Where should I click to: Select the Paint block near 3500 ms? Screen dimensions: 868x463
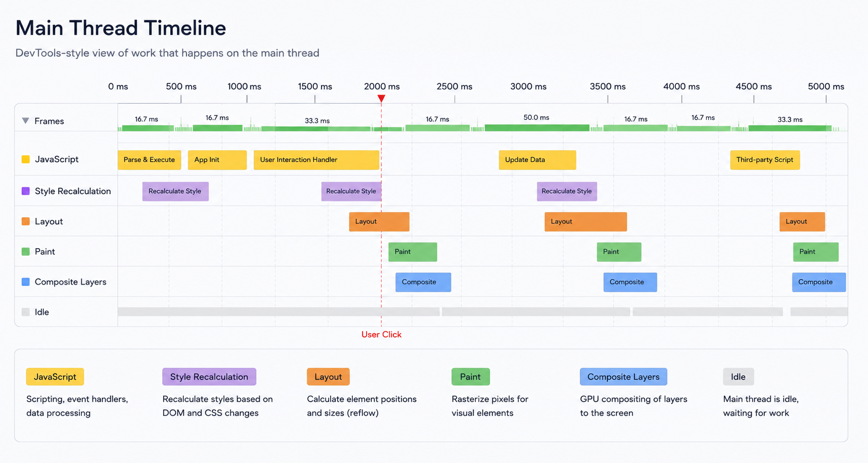tap(619, 252)
